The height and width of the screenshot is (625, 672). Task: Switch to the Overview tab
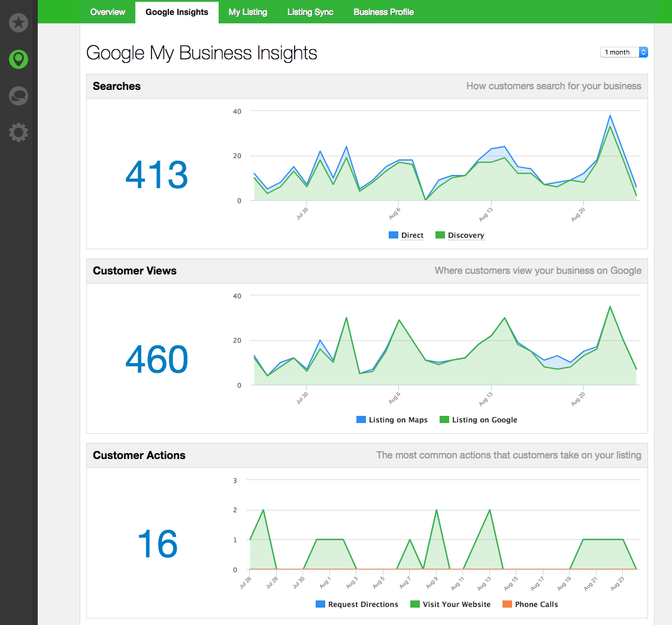coord(108,12)
